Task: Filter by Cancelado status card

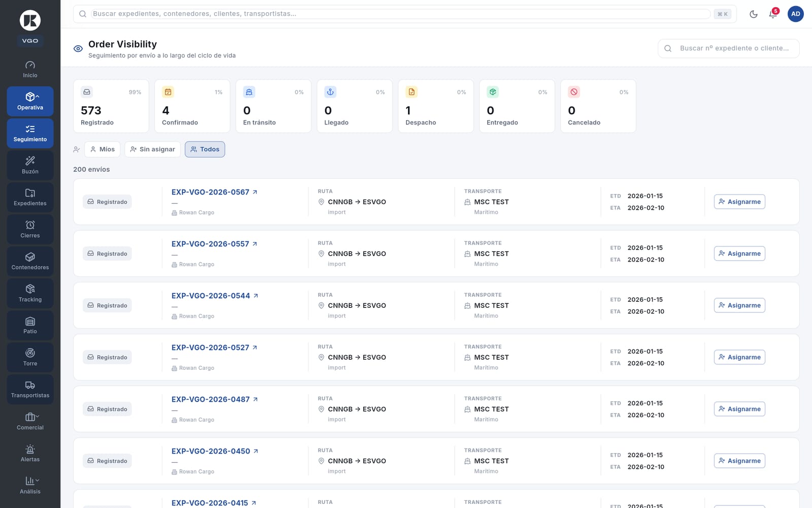Action: pos(598,106)
